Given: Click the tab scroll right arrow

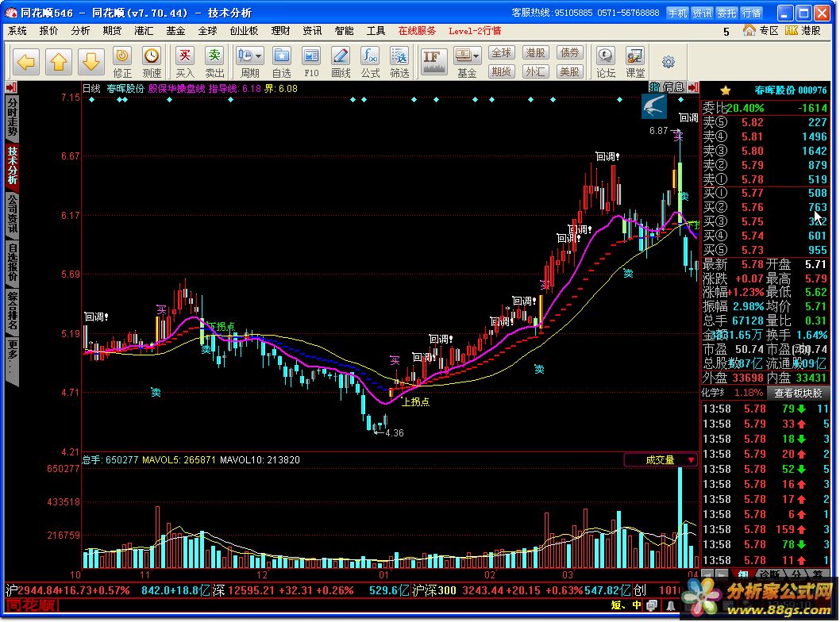Looking at the screenshot, I should (x=721, y=575).
